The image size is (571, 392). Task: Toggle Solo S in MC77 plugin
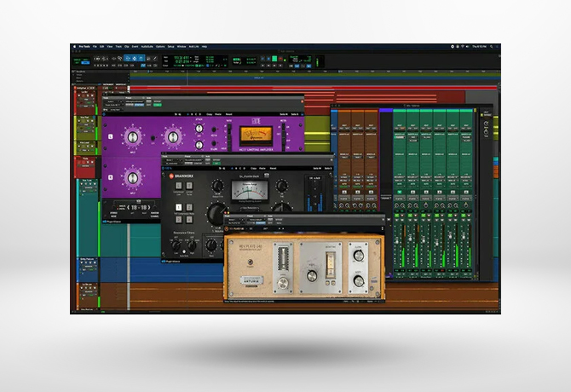click(x=294, y=114)
